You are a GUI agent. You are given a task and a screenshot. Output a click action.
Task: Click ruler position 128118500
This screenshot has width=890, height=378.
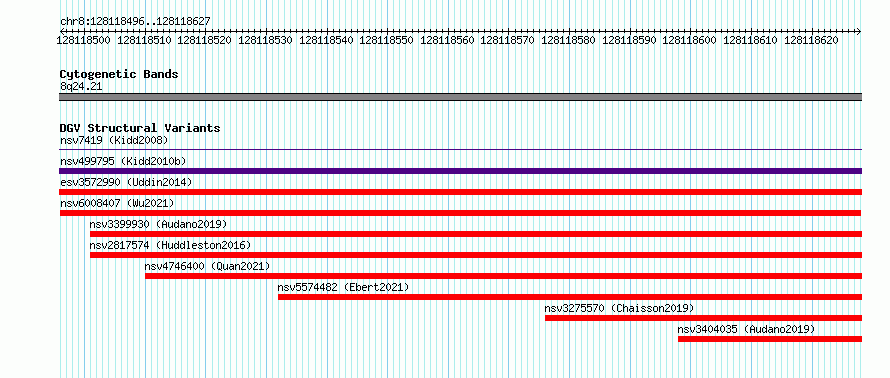coord(84,40)
